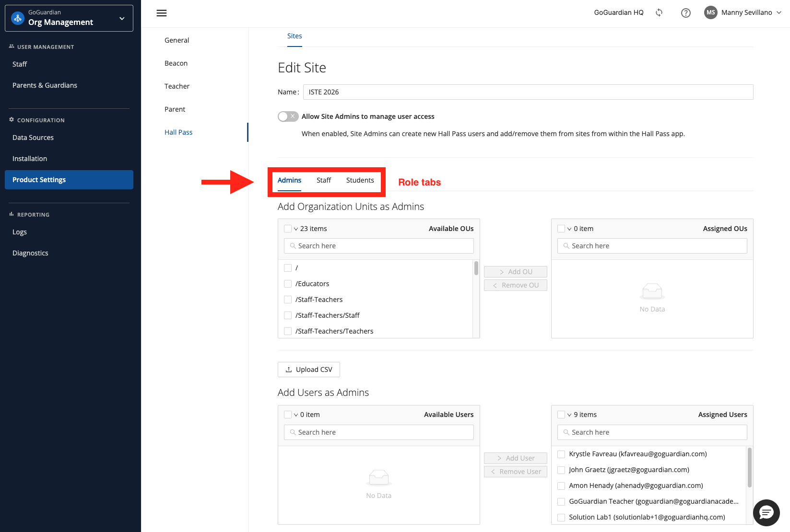Click the Assigned Users search field
The image size is (790, 532).
(652, 432)
